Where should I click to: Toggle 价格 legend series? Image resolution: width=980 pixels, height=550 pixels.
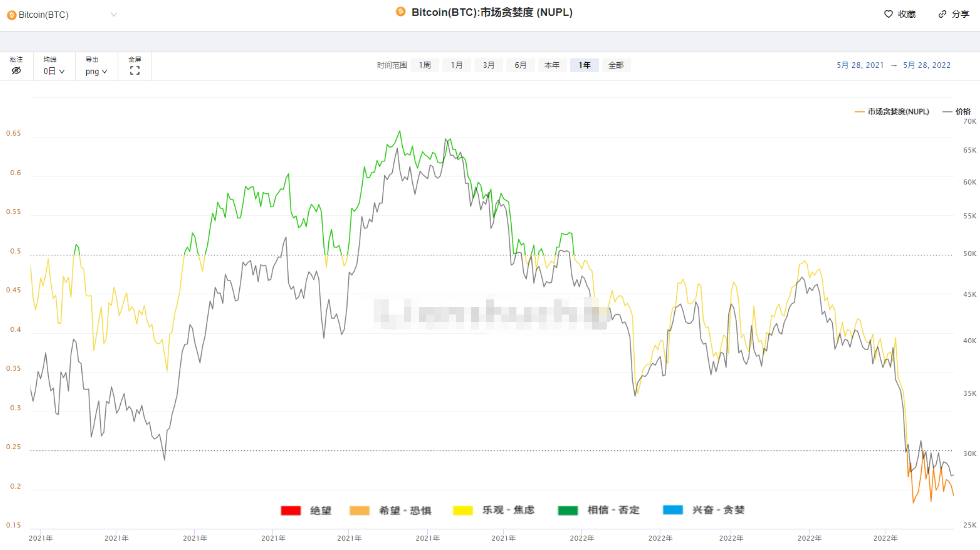[956, 112]
